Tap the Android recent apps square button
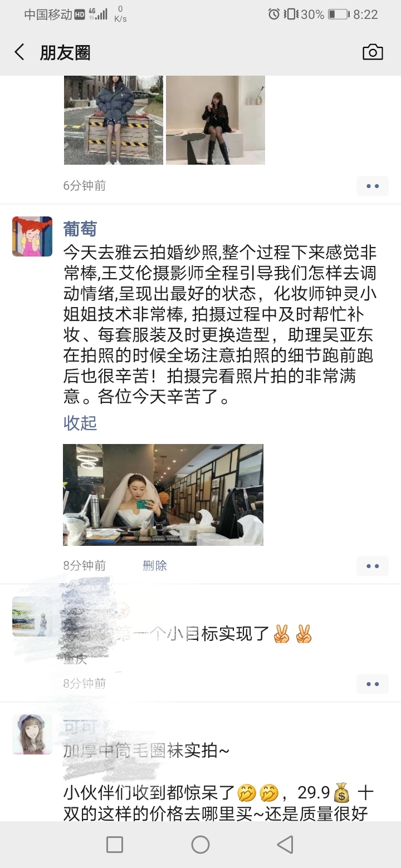401x868 pixels. click(x=114, y=845)
